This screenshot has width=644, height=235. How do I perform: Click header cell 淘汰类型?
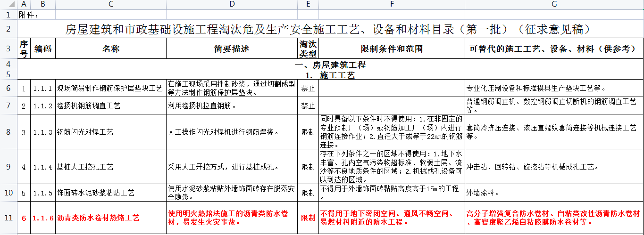(x=308, y=49)
